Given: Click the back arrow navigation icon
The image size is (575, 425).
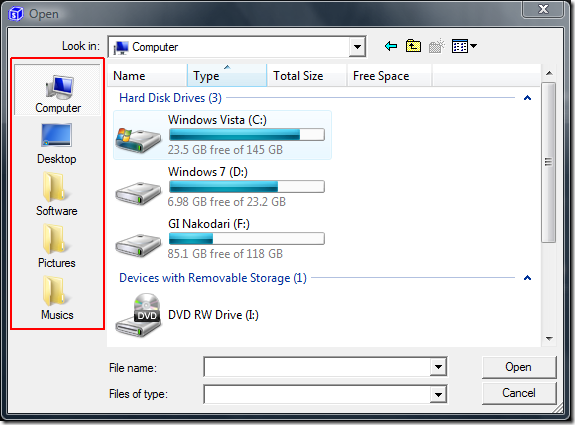Looking at the screenshot, I should 391,46.
